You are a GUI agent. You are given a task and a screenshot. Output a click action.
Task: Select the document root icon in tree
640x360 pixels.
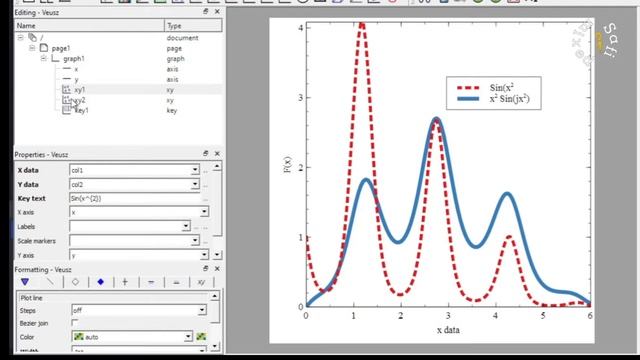point(32,38)
